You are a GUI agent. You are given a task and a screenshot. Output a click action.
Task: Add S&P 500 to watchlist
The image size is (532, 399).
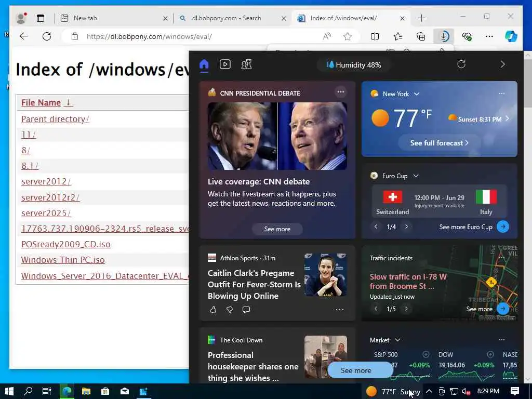426,354
